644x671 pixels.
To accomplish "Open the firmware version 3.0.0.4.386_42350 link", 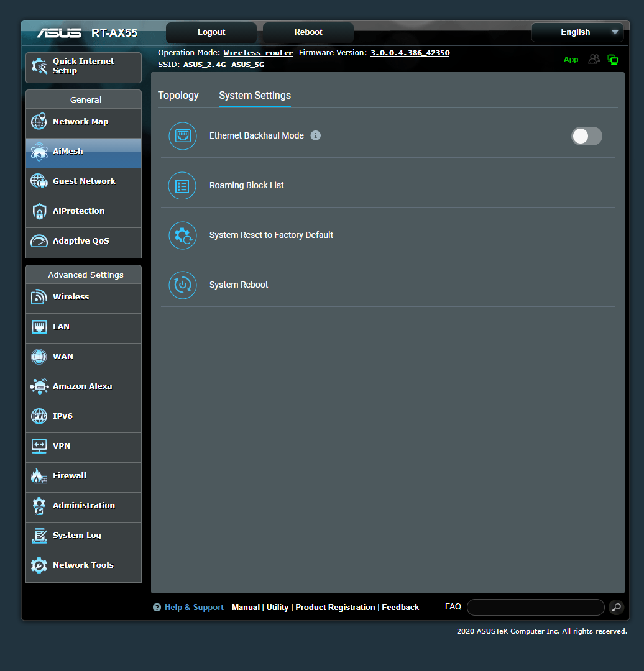I will (x=410, y=53).
